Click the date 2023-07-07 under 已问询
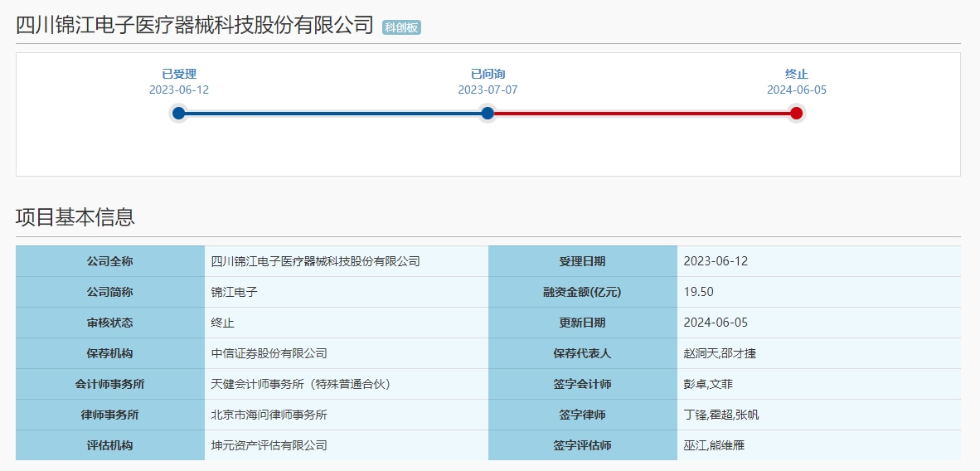This screenshot has width=980, height=471. point(488,90)
